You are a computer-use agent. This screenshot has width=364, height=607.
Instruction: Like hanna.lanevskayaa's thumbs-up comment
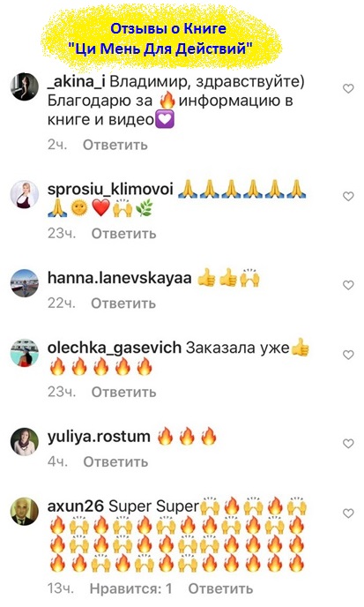[348, 285]
